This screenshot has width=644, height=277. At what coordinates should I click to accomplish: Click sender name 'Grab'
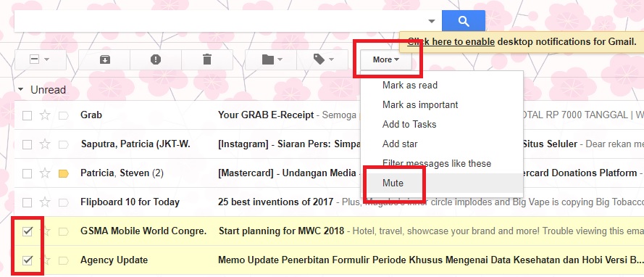coord(91,115)
